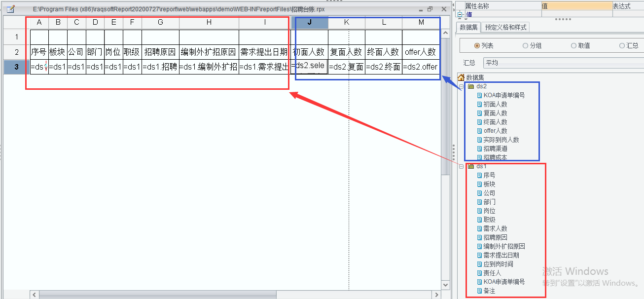Select the offer人数 header cell

click(421, 52)
